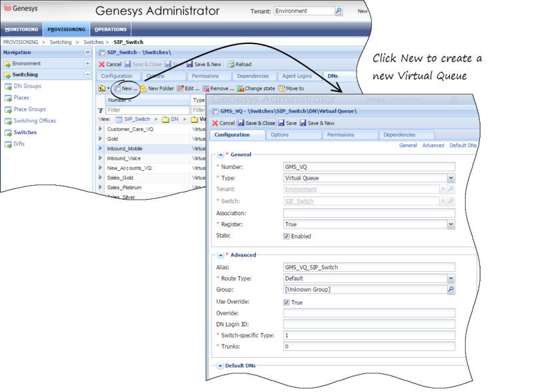Image resolution: width=534 pixels, height=392 pixels.
Task: Click the Number field containing GMS_VQ
Action: [369, 167]
